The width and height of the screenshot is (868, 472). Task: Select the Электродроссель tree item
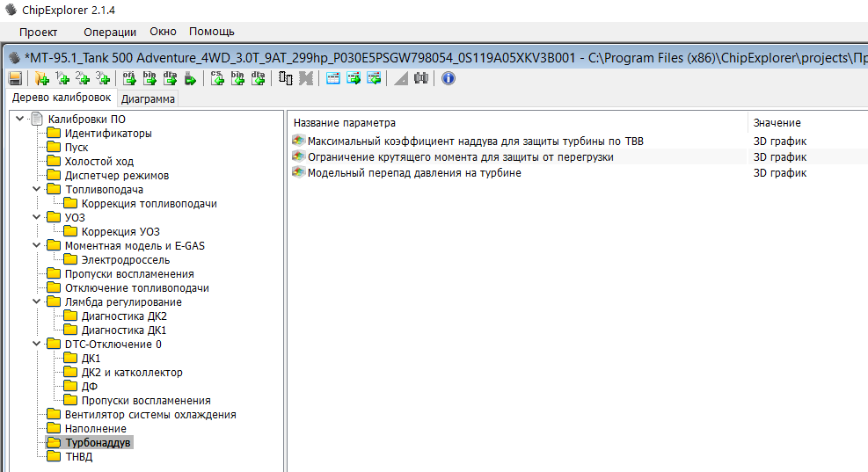[126, 260]
